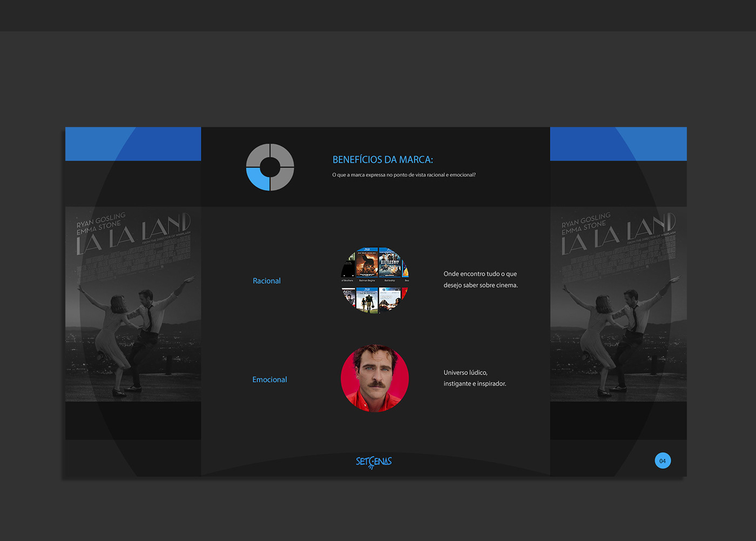Image resolution: width=756 pixels, height=541 pixels.
Task: Click the 'Emocional' label
Action: click(269, 379)
